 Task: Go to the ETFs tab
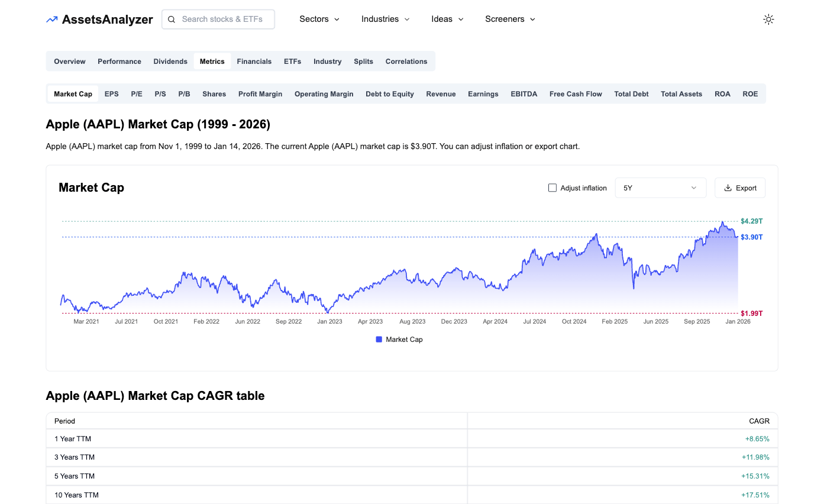click(292, 62)
